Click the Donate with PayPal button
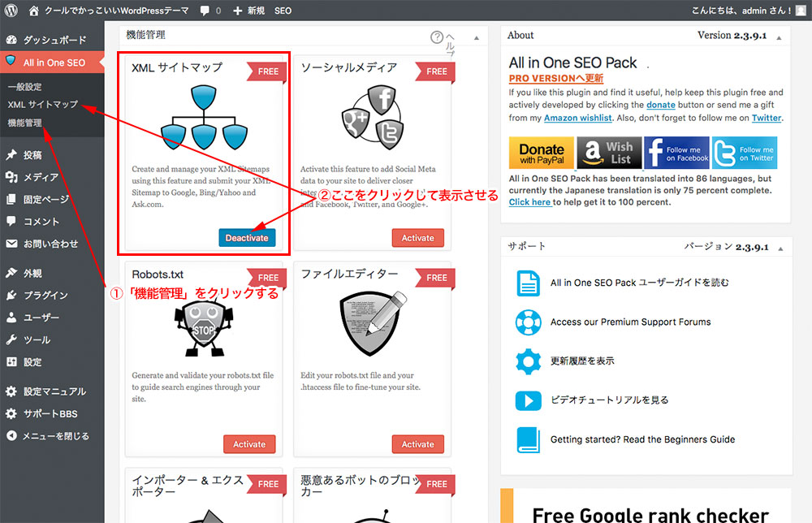Viewport: 812px width, 523px height. (x=542, y=153)
